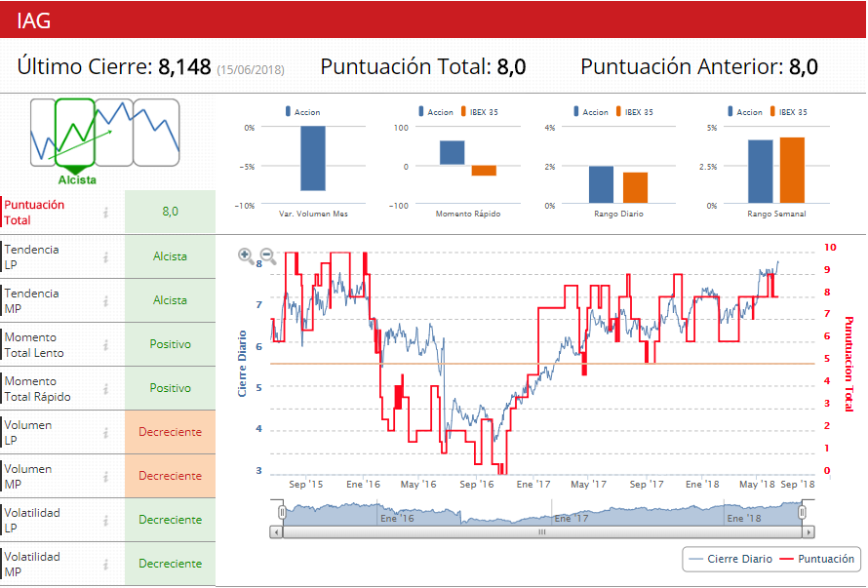Click the orange IBEX 35 Momento Rápido bar
Screen dimensions: 868x588
[484, 171]
